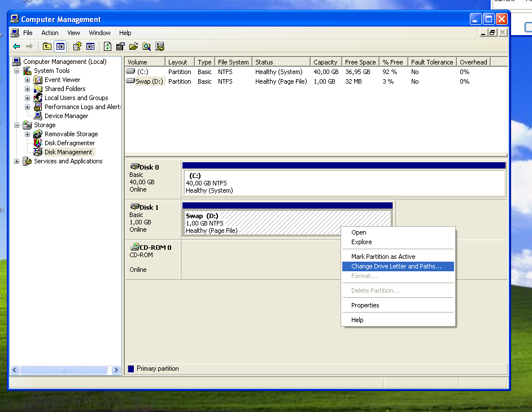This screenshot has height=412, width=532.
Task: Click the Event Viewer tree icon
Action: (x=38, y=80)
